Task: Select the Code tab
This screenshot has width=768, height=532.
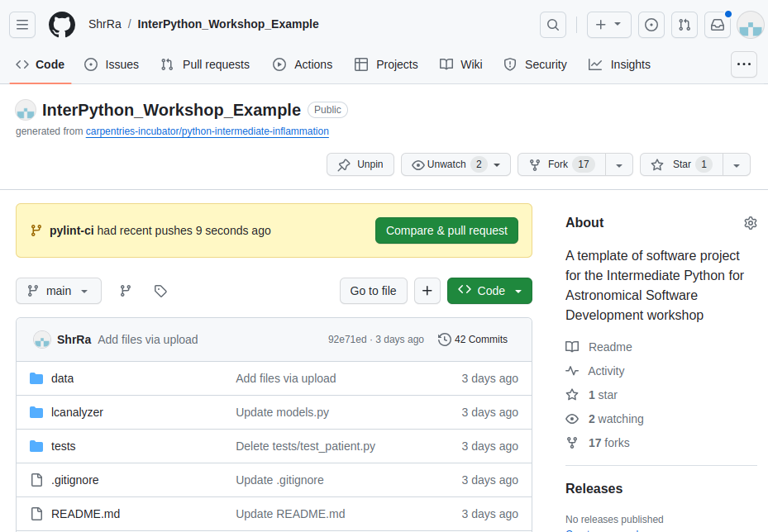Action: tap(41, 64)
